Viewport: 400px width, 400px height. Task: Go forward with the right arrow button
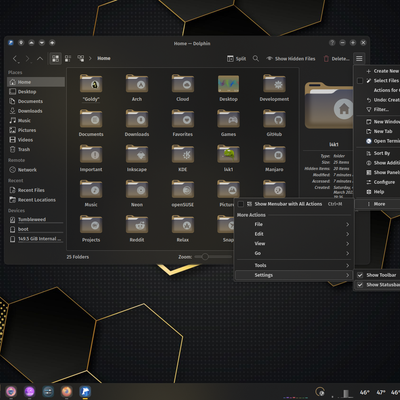coord(28,59)
